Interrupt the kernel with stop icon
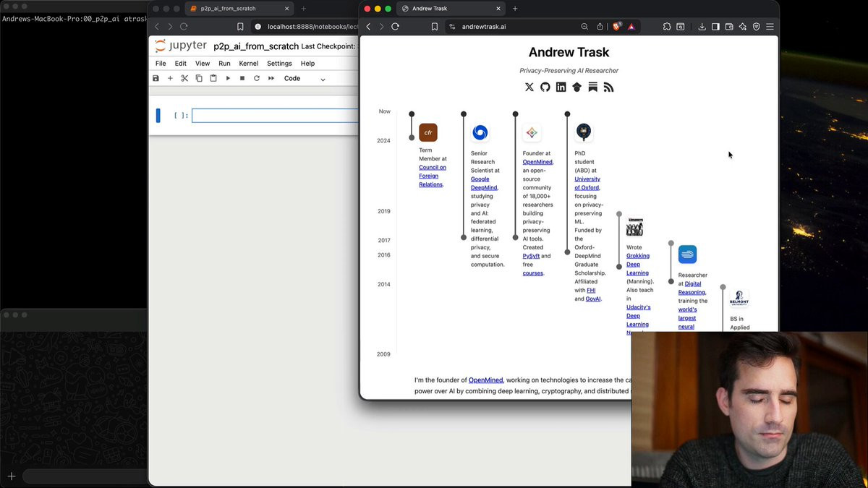The height and width of the screenshot is (488, 868). 242,78
